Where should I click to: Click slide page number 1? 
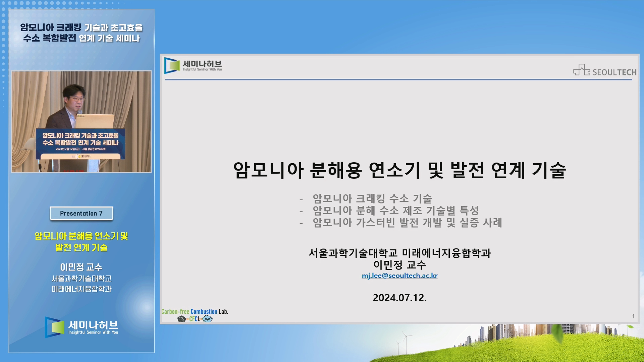click(633, 316)
